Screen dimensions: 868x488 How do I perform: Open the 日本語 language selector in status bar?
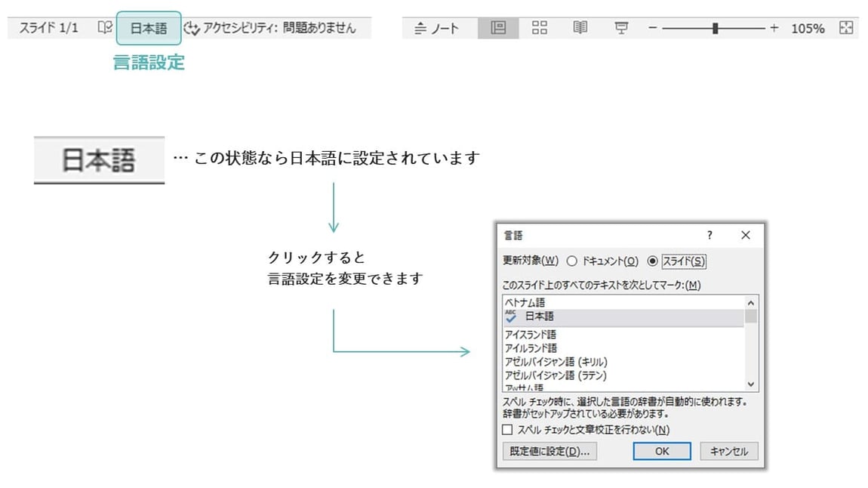click(x=149, y=27)
